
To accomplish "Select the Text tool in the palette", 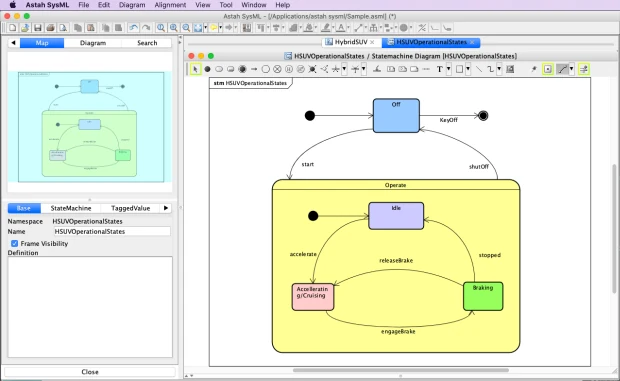I will point(439,69).
